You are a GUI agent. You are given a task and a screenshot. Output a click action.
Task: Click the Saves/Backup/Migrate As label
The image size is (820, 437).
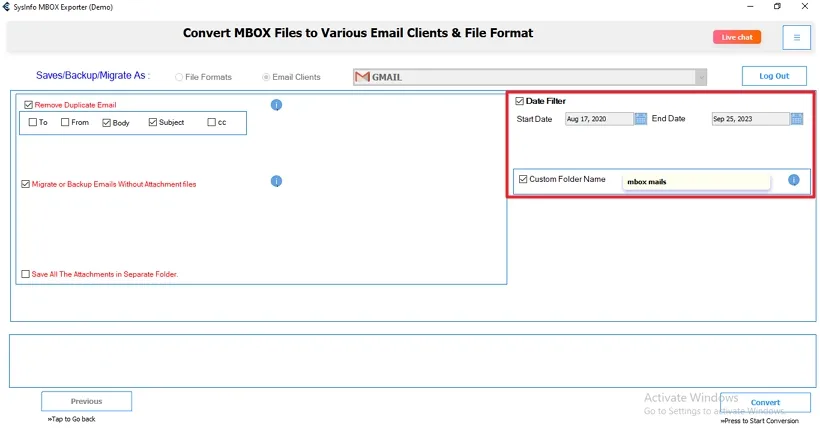(x=93, y=76)
